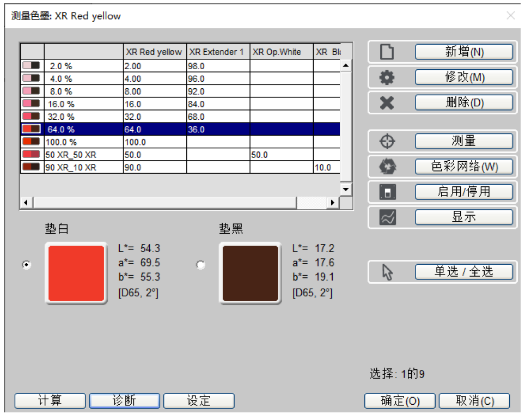Confirm with the 确定(O) button
Screen dimensions: 525x420
(x=400, y=401)
